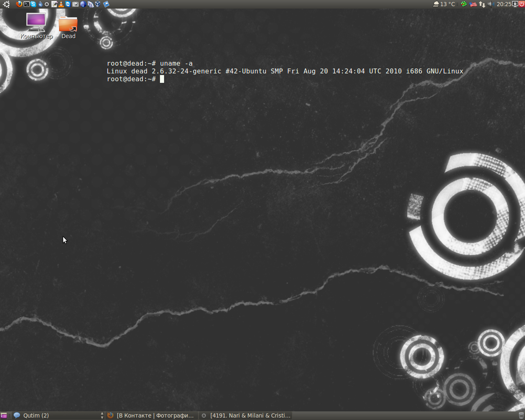Launch Firefox from the top panel
This screenshot has width=525, height=420.
[19, 4]
